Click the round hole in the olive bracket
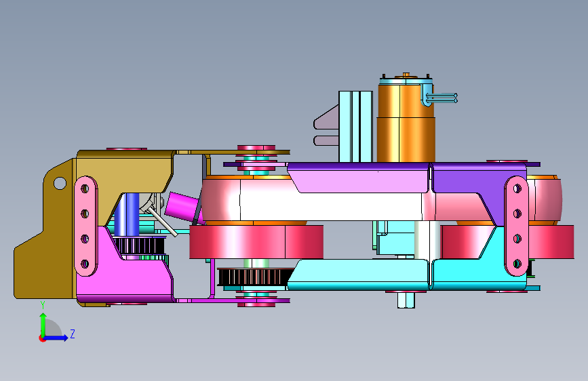The image size is (588, 381). [x=60, y=183]
